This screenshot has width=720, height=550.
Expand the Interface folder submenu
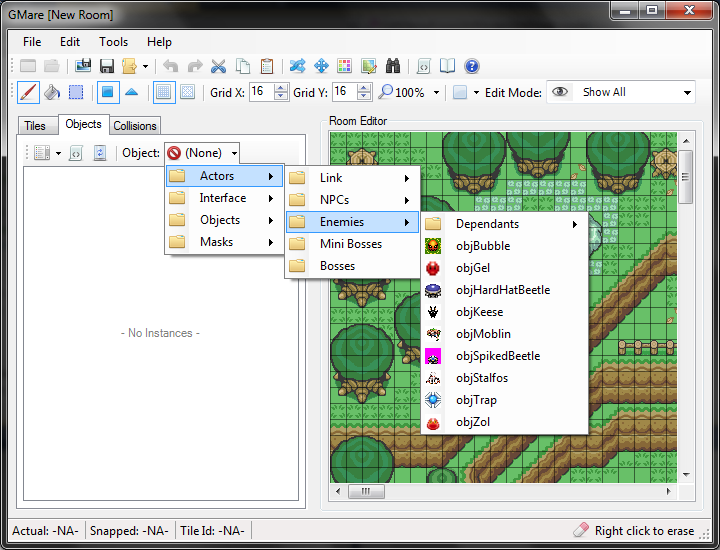coord(224,198)
